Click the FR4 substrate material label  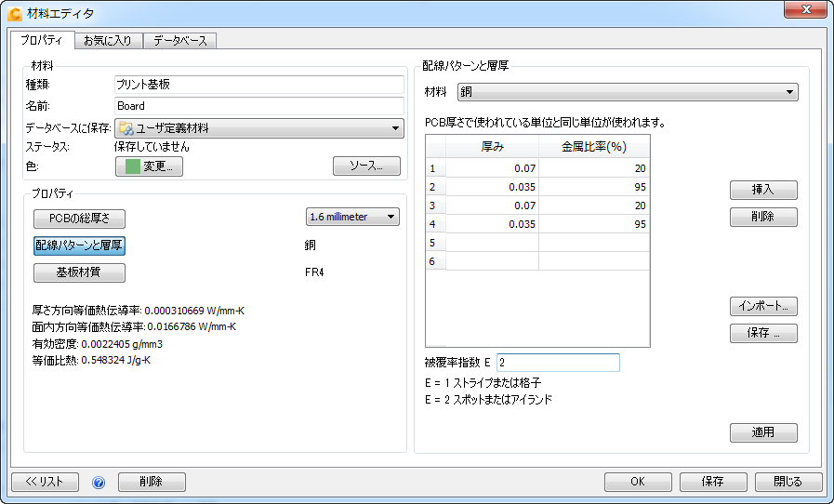pos(314,272)
